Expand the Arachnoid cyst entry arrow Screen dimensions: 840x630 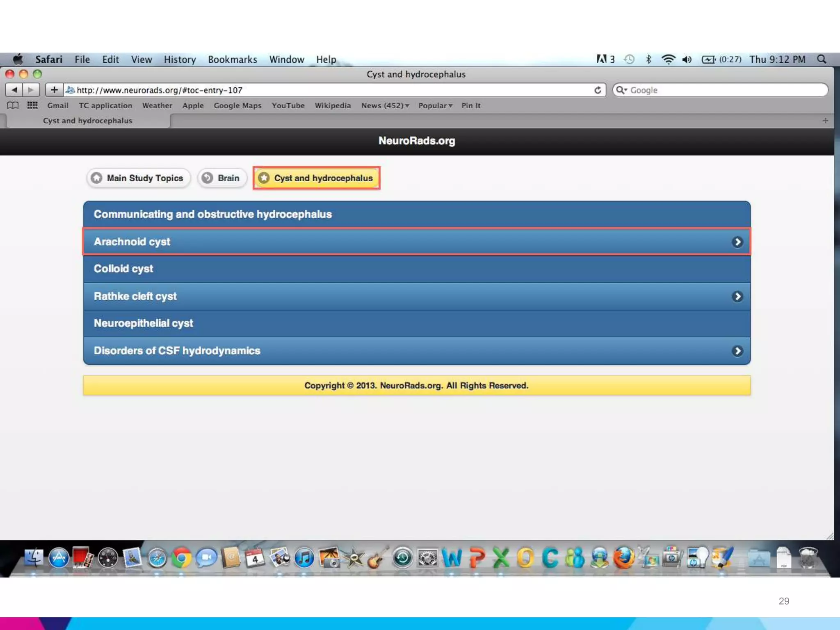point(737,242)
